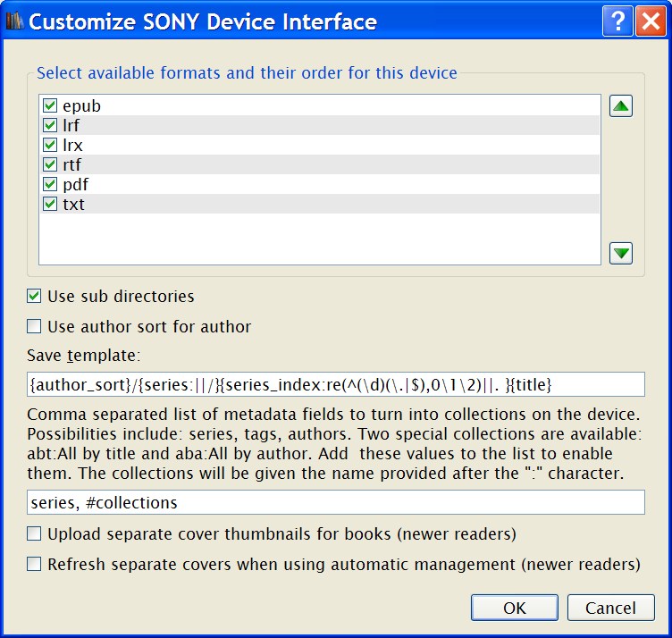Enable Upload separate cover thumbnails option

click(x=35, y=534)
